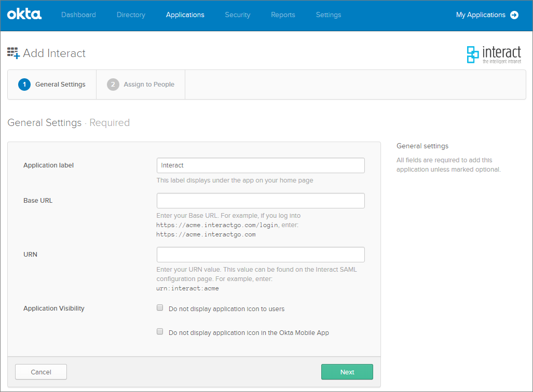Click the General Settings Required heading
The height and width of the screenshot is (392, 533).
click(x=69, y=122)
